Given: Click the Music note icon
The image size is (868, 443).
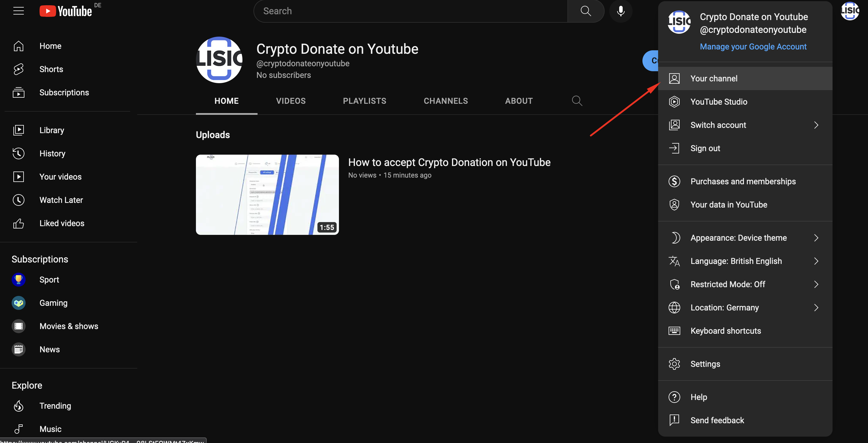Looking at the screenshot, I should pos(19,429).
